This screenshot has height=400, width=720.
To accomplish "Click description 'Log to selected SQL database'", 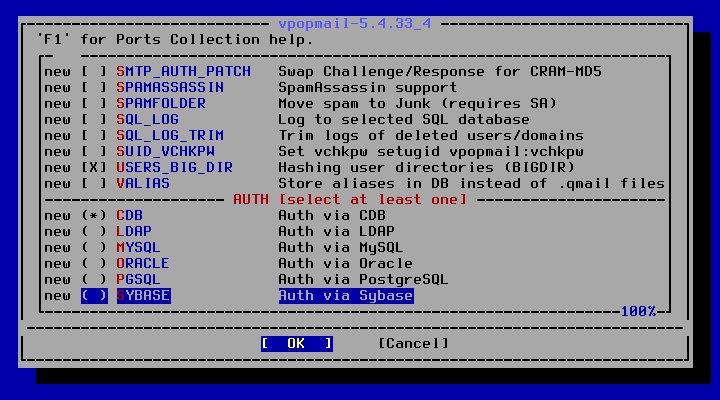I will (404, 120).
